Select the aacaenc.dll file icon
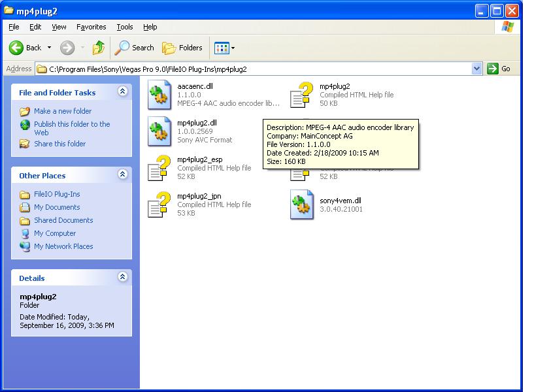 tap(159, 95)
